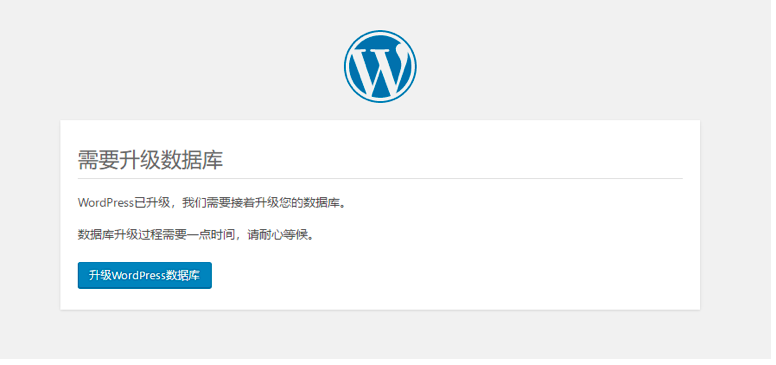Click the 升级 characters on the blue button

[x=100, y=275]
